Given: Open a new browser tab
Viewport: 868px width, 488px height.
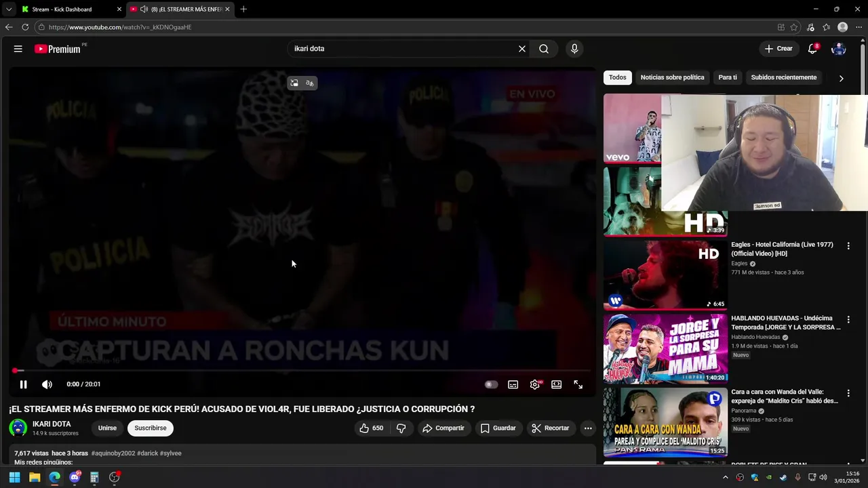Looking at the screenshot, I should coord(243,9).
